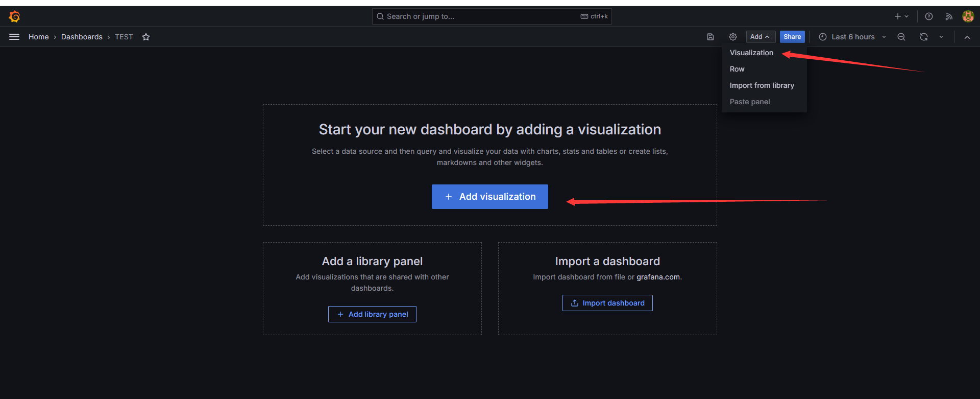The image size is (980, 399).
Task: Select Row from the Add menu
Action: (x=737, y=69)
